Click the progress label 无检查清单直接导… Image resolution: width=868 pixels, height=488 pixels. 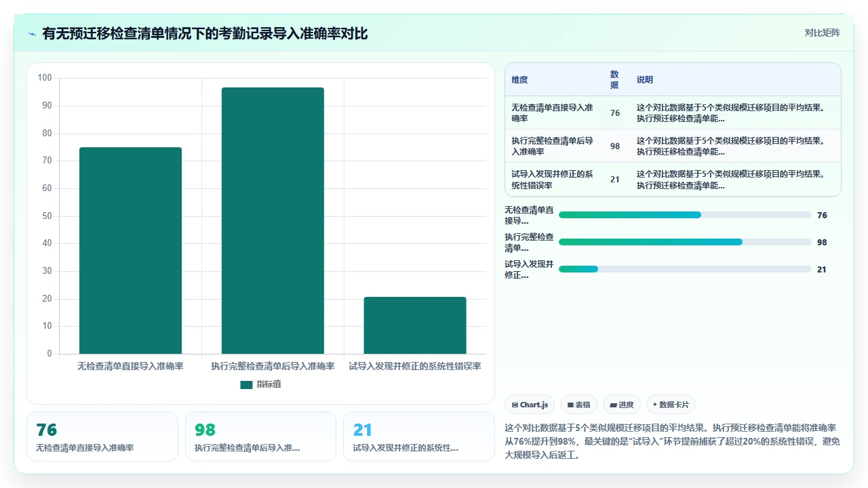pyautogui.click(x=530, y=215)
